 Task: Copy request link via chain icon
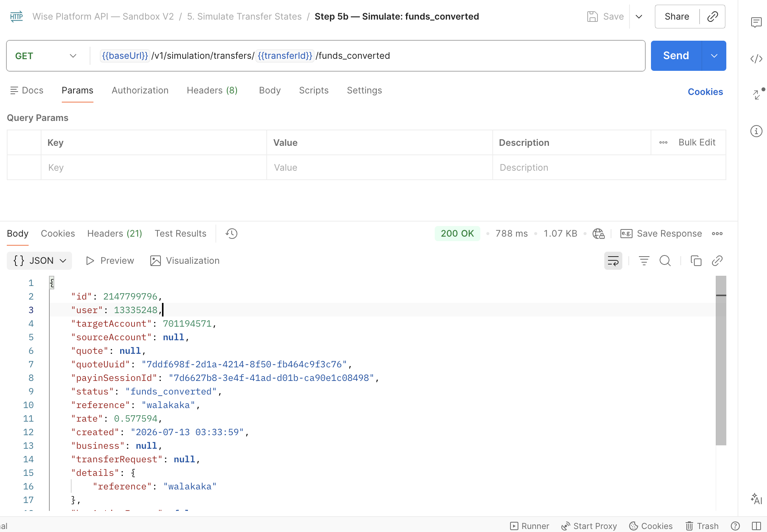click(x=712, y=17)
